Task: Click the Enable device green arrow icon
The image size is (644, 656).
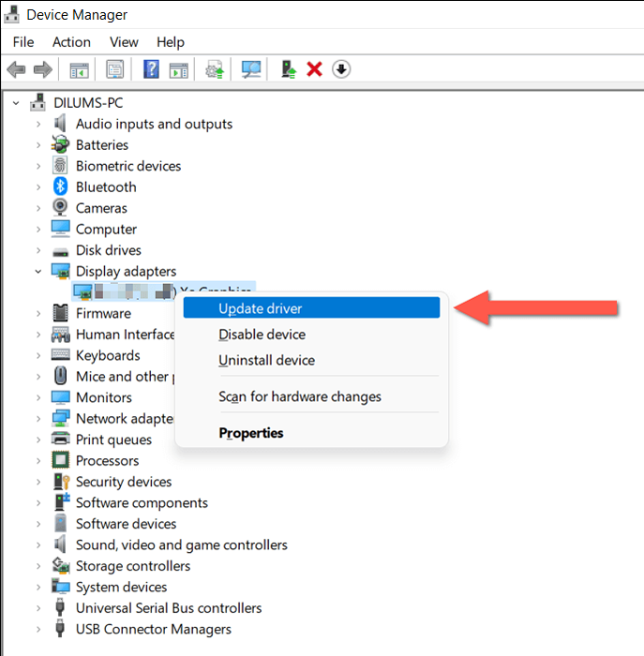Action: [289, 69]
